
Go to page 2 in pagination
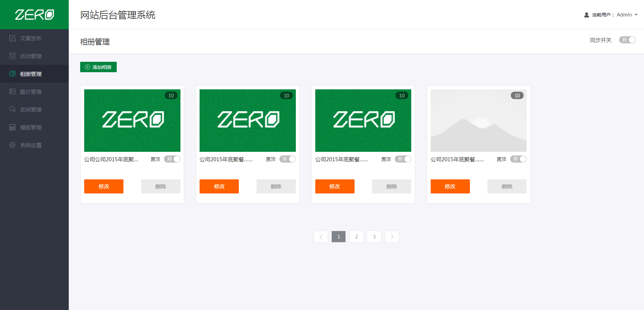pos(356,236)
